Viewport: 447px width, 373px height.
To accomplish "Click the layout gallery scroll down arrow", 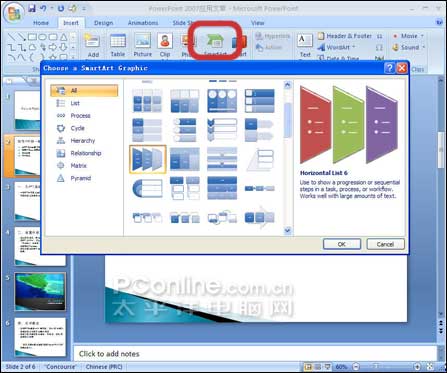I will click(x=287, y=230).
